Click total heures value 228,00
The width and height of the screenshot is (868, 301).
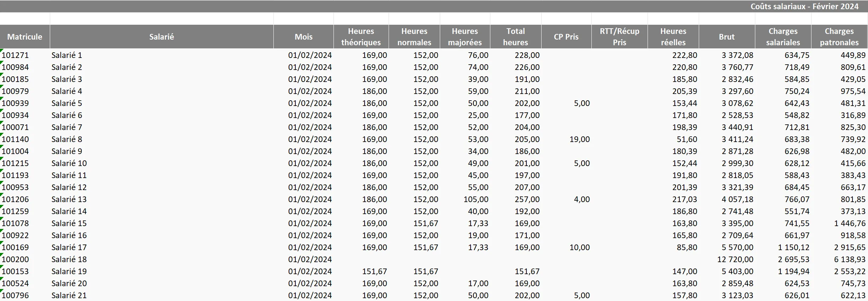coord(527,55)
